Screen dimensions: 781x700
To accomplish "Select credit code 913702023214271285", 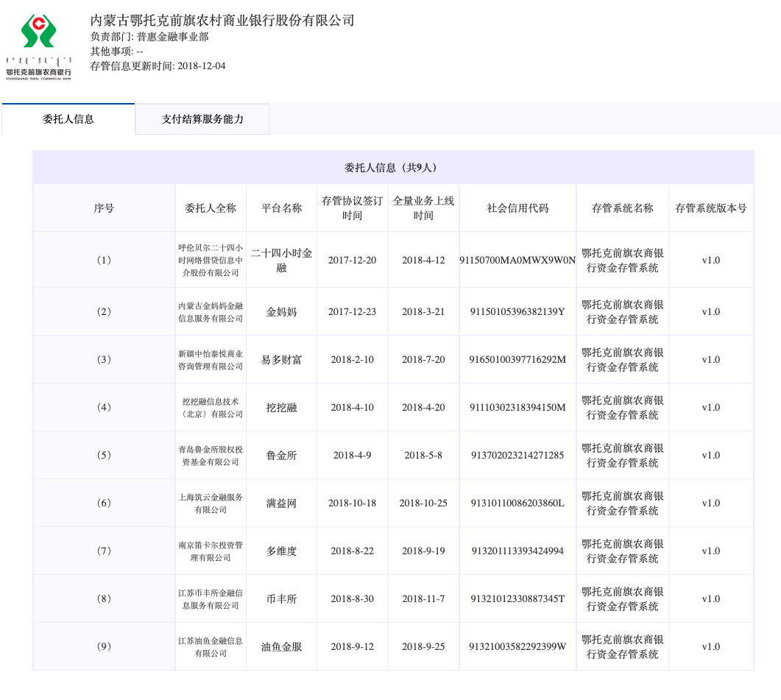I will coord(517,456).
